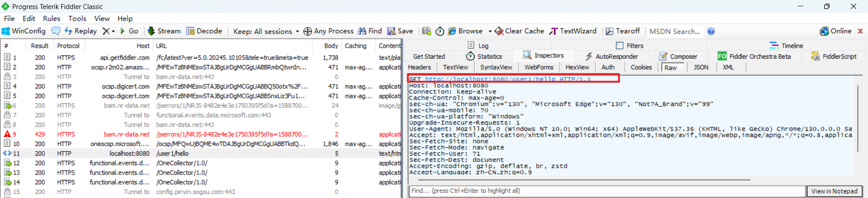Click the View in Notepad button
The height and width of the screenshot is (198, 868).
tap(835, 191)
